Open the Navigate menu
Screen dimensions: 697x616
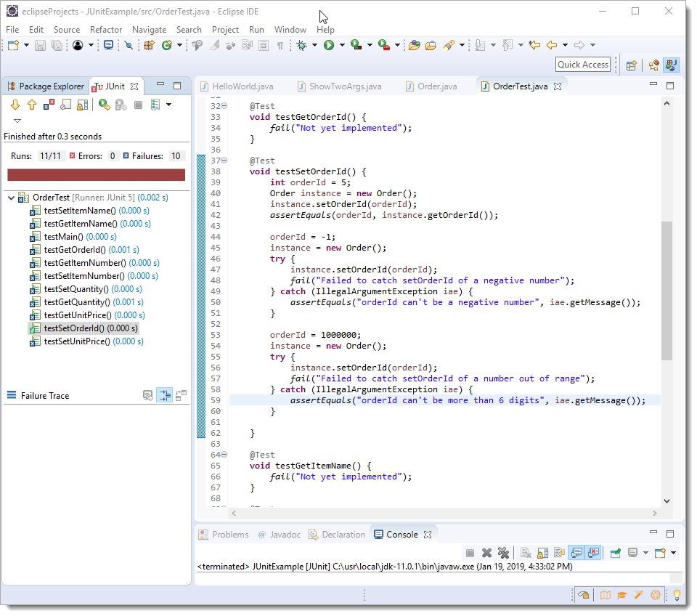149,30
